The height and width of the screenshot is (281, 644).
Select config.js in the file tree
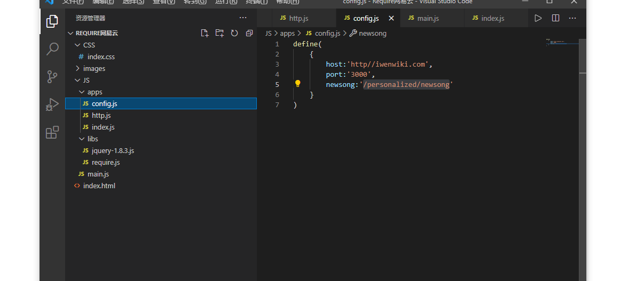pyautogui.click(x=161, y=103)
